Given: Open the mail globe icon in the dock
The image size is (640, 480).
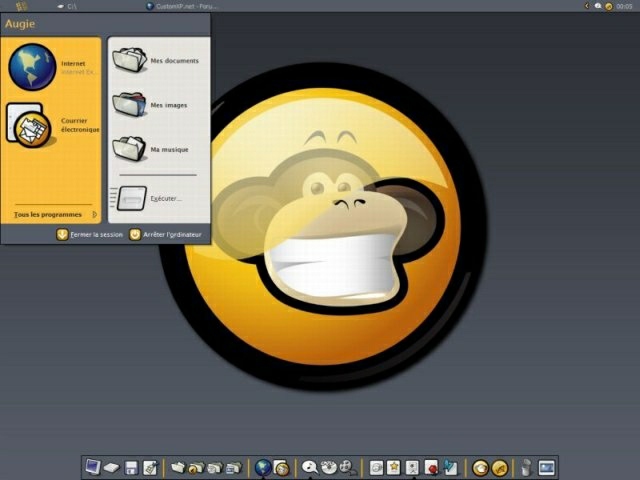Looking at the screenshot, I should pyautogui.click(x=281, y=468).
